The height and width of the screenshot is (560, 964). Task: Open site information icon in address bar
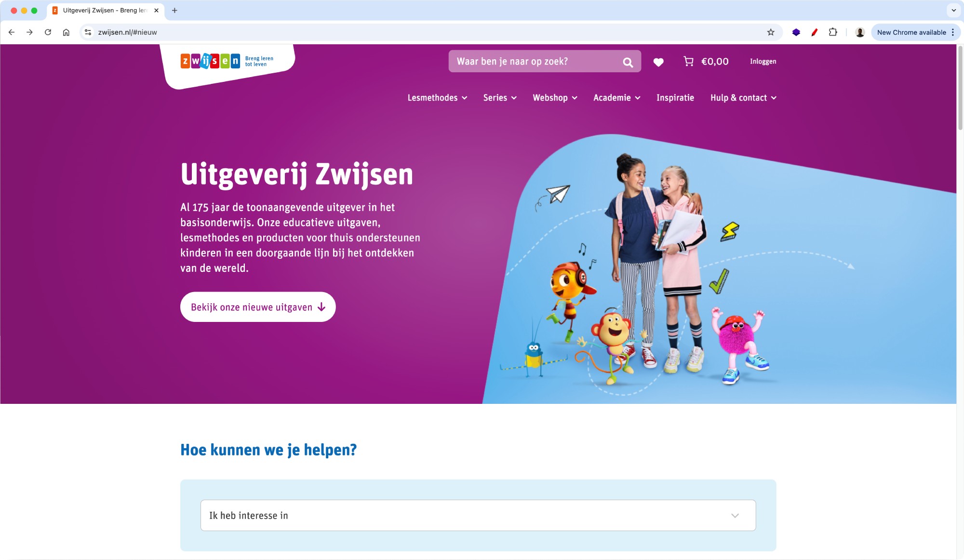pos(88,32)
